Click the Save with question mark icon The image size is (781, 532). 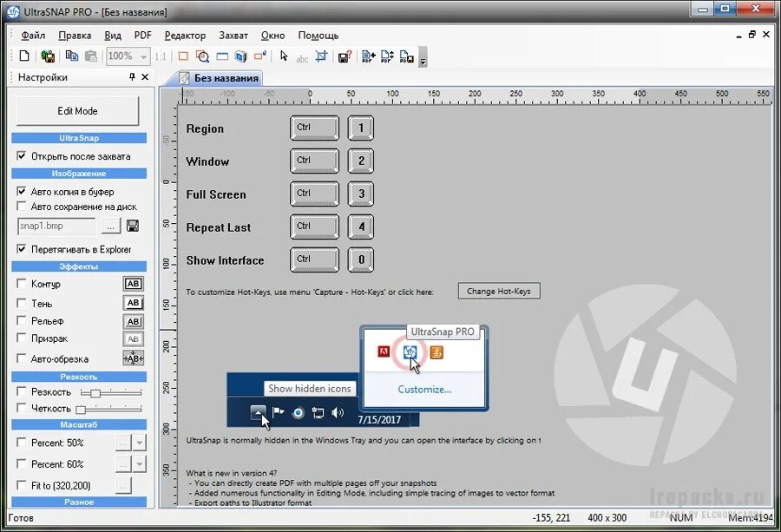(x=345, y=56)
